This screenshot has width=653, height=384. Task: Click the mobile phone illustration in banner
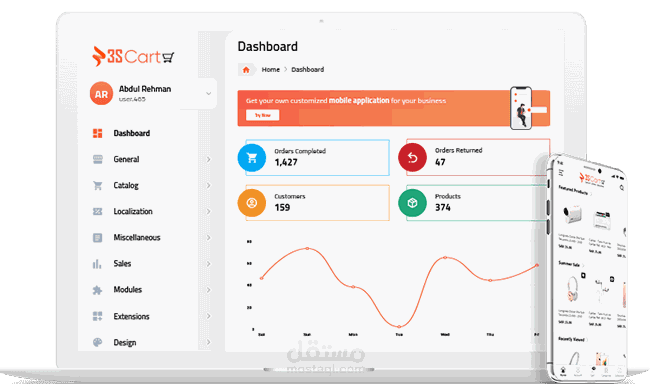(521, 108)
